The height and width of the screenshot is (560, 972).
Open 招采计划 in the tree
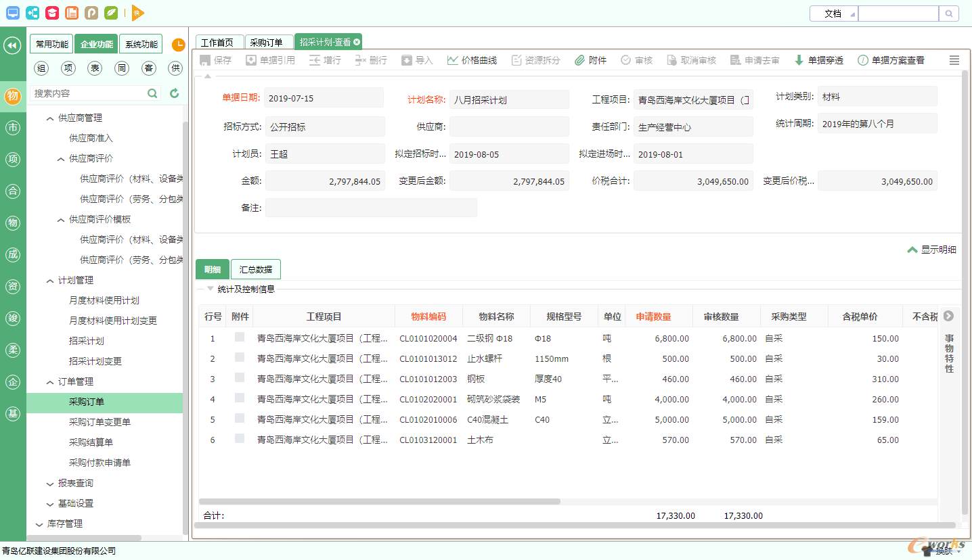click(x=87, y=341)
